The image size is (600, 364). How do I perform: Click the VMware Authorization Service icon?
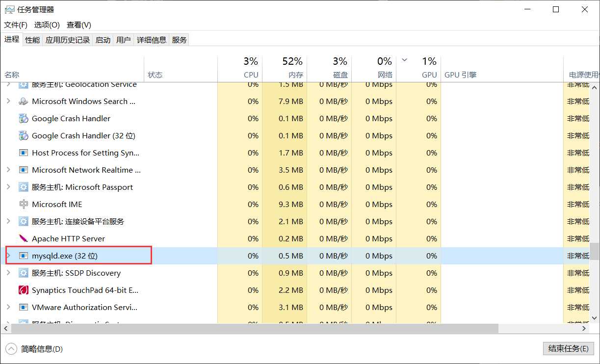coord(23,308)
